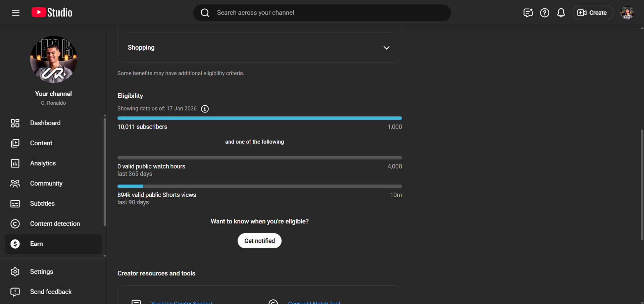Open the Help question mark icon
This screenshot has height=304, width=644.
point(544,13)
